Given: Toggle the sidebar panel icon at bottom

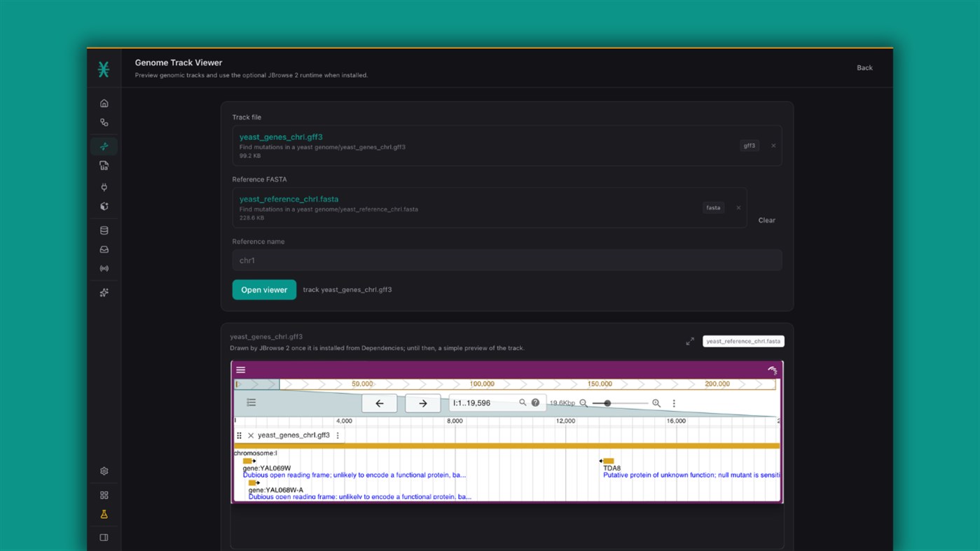Looking at the screenshot, I should click(104, 538).
